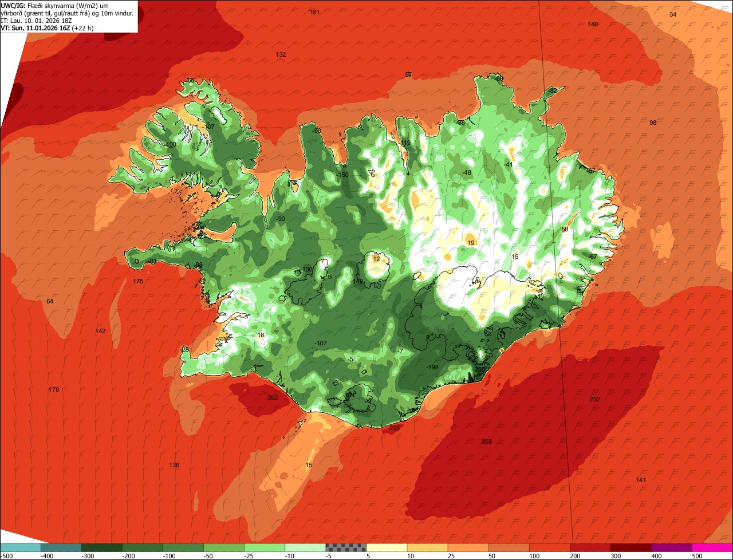Click the VT: Sun. 11.01.2026 16Z line

47,27
